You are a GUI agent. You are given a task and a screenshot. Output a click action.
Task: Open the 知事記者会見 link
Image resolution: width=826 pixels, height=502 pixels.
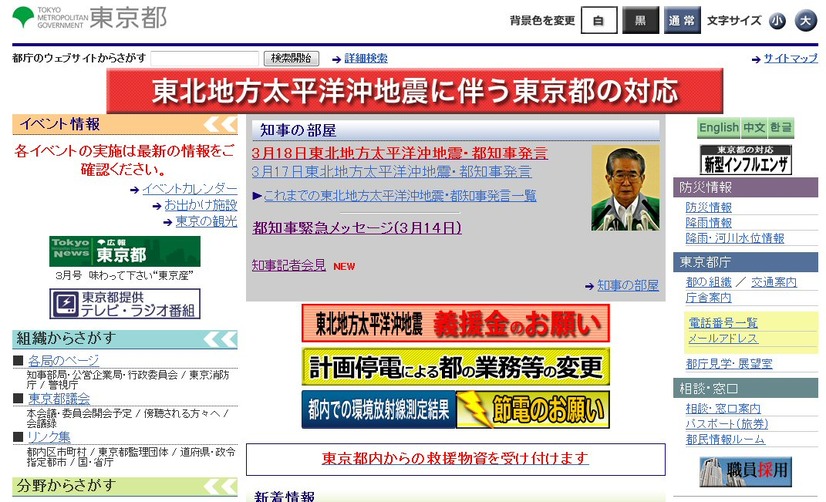289,265
